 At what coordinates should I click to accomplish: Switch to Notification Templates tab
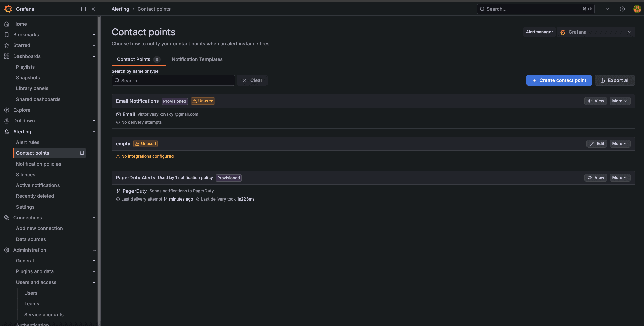pos(197,59)
